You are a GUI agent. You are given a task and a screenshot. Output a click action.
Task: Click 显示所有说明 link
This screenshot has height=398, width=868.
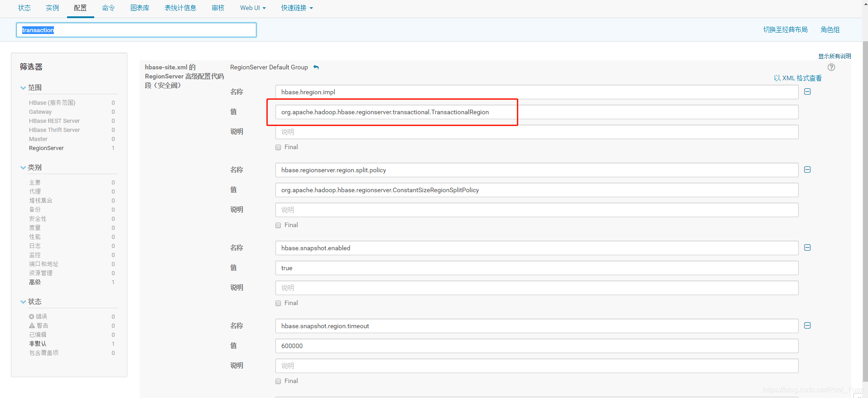click(834, 56)
